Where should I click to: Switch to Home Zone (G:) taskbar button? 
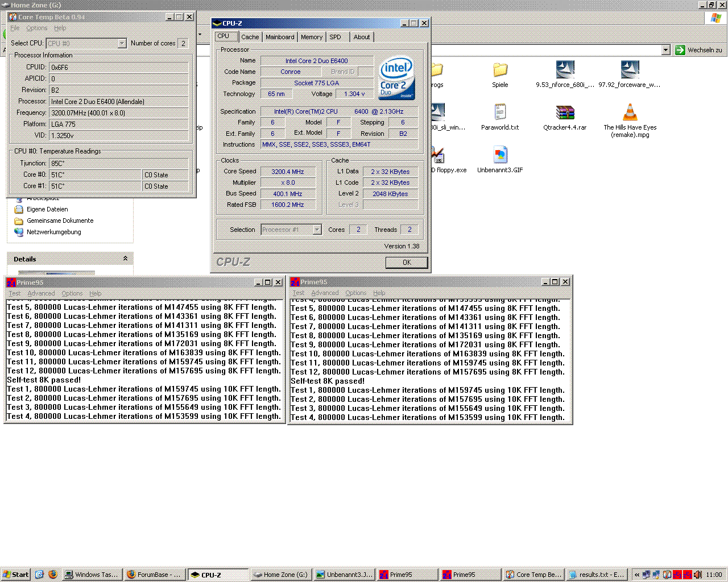[x=280, y=575]
